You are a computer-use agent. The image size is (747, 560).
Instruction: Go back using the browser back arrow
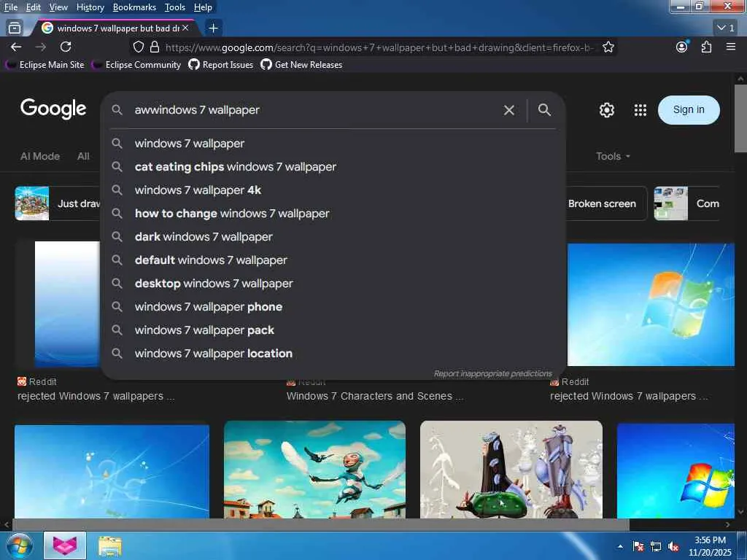pyautogui.click(x=16, y=47)
